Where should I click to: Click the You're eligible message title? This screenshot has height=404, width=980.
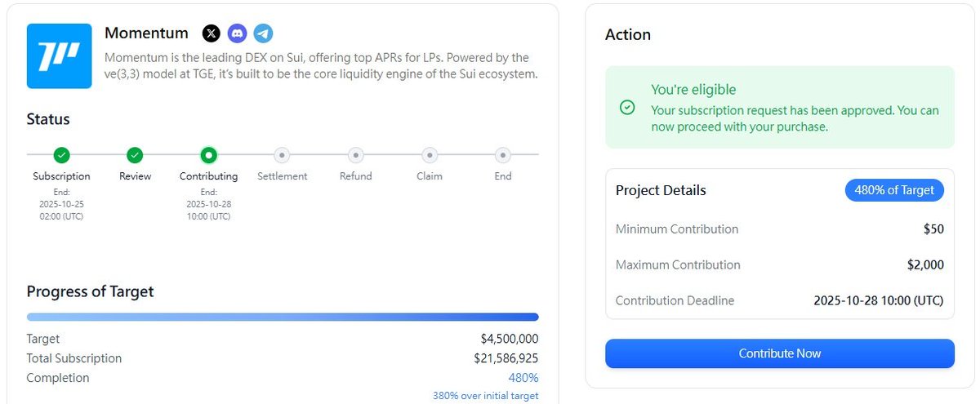693,90
